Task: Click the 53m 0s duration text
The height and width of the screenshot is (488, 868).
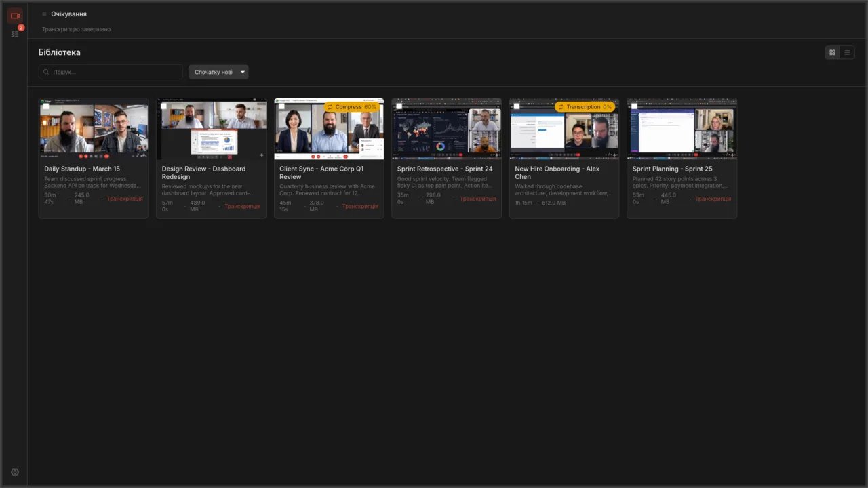Action: pos(638,199)
